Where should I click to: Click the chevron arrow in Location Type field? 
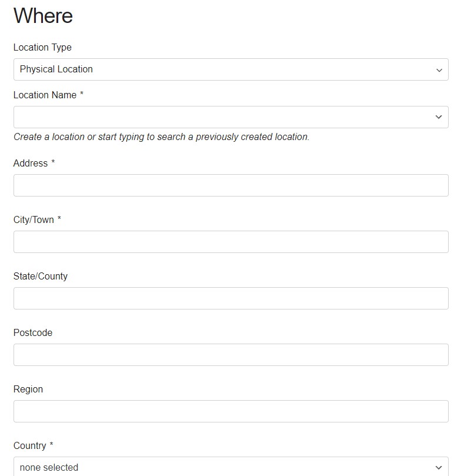pos(439,70)
